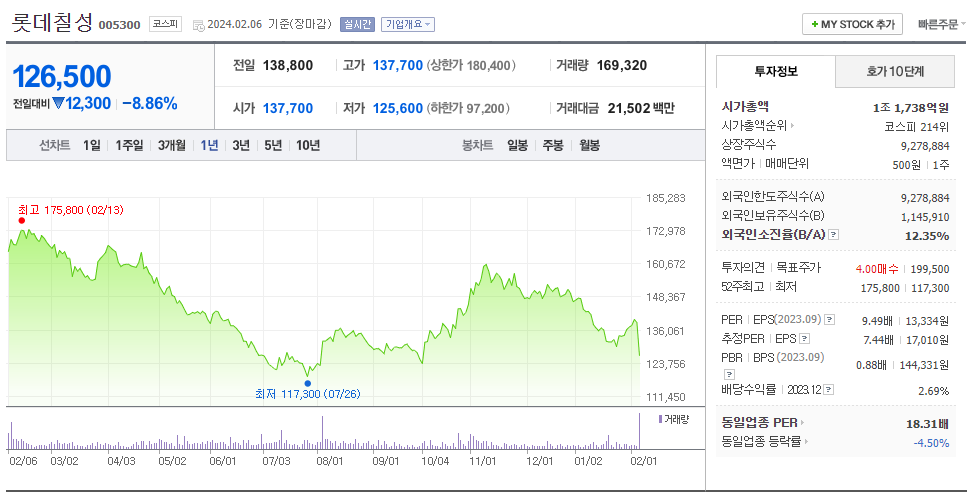Click the 상장주식수 value 9,278,884
972x492 pixels.
[925, 146]
